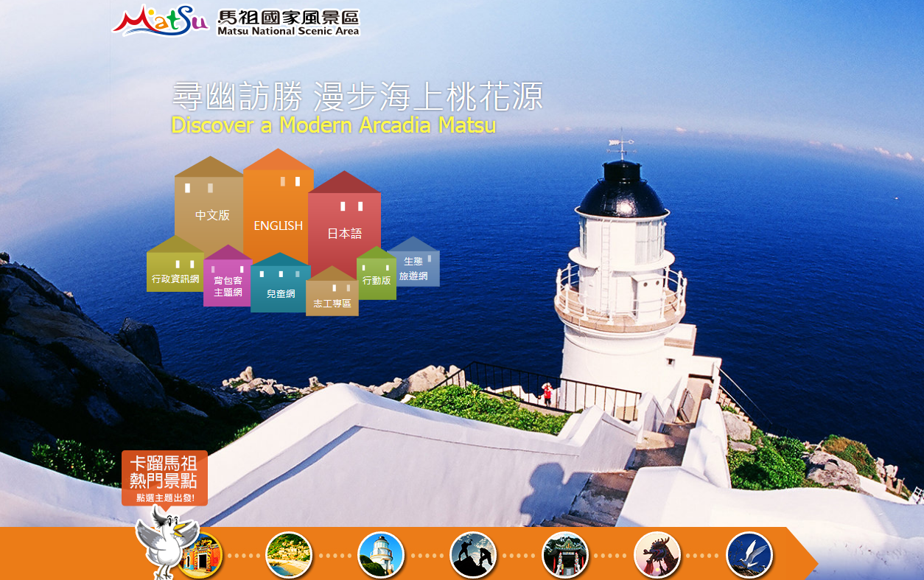
Task: Open the 生態旅遊網 blue house
Action: (414, 268)
